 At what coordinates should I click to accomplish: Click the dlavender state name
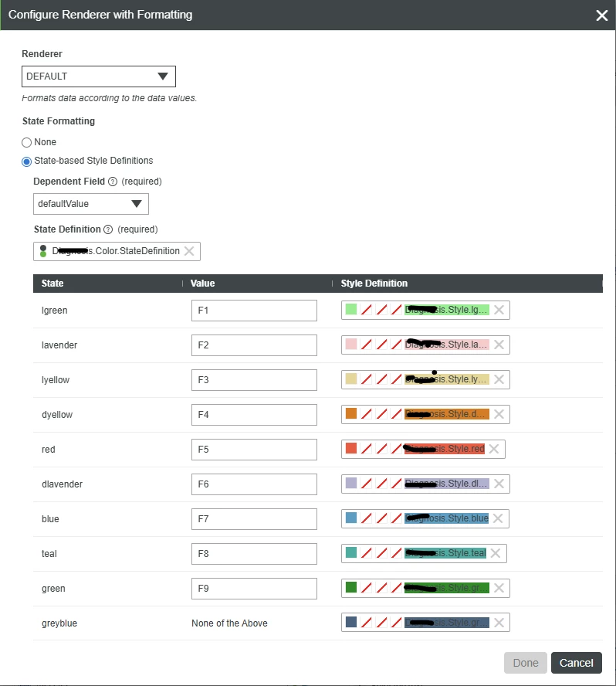(x=62, y=484)
